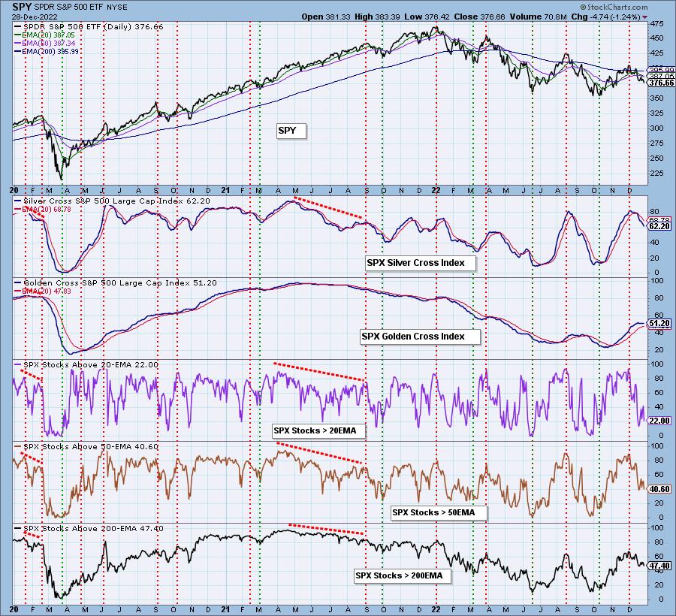Click the SPX Golden Cross Index label box

click(420, 337)
